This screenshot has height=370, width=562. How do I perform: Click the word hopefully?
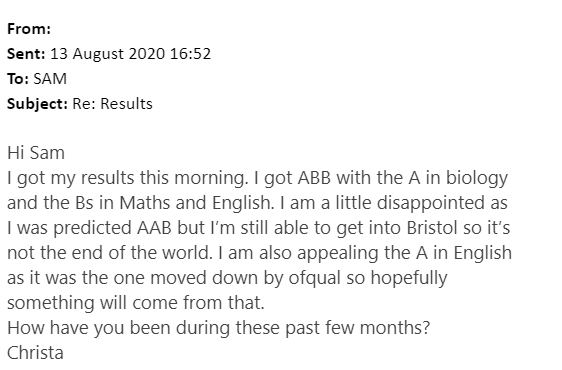409,279
